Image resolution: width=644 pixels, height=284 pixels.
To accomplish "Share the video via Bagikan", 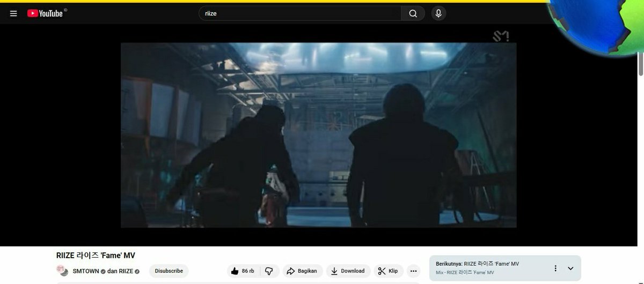I will tap(302, 271).
